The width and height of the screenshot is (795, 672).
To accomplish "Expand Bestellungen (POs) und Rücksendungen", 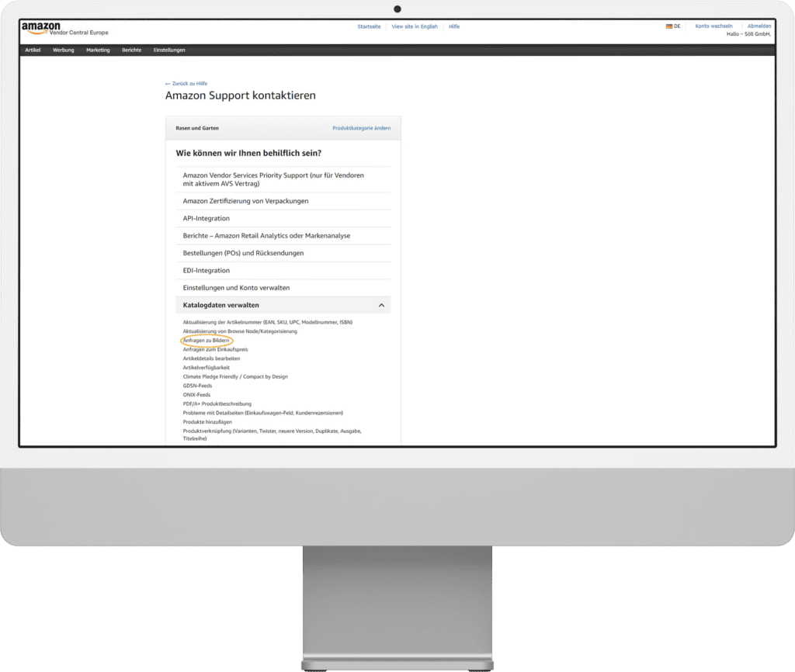I will pos(283,253).
